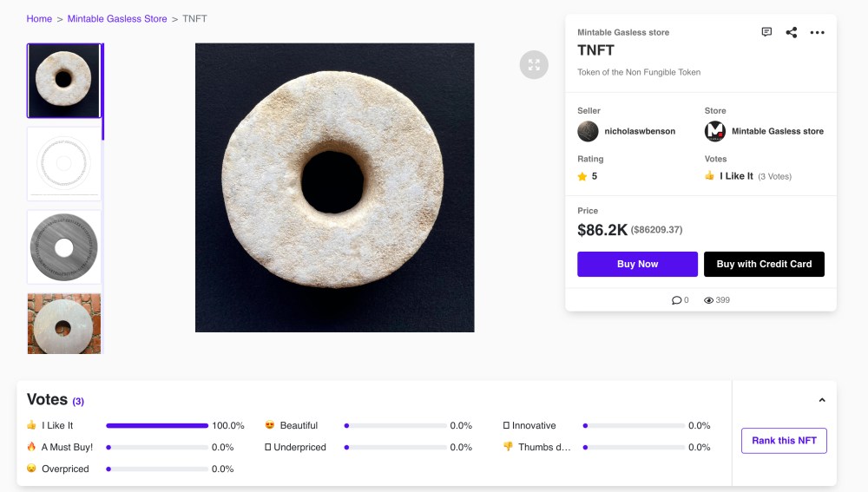Image resolution: width=868 pixels, height=492 pixels.
Task: Select the gray disc thumbnail
Action: pyautogui.click(x=64, y=246)
